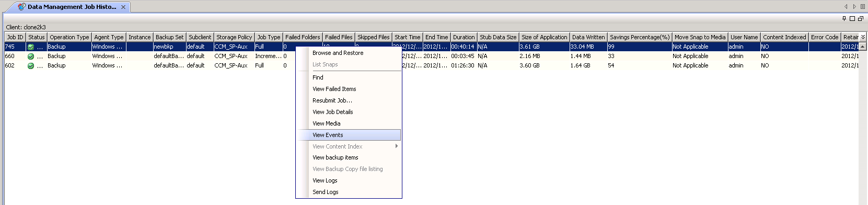Sort by Operation Type column header

(70, 37)
